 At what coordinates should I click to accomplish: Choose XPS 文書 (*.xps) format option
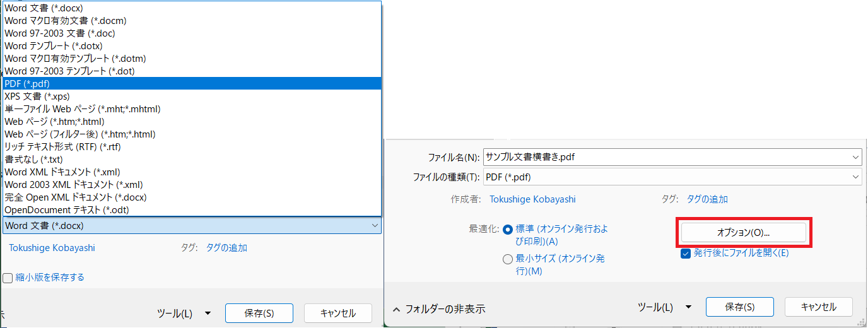37,96
